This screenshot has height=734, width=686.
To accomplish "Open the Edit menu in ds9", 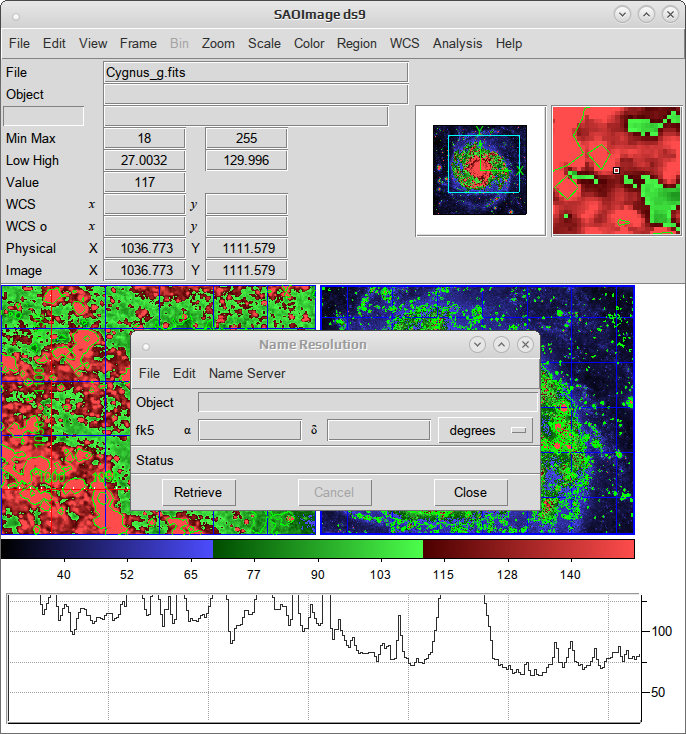I will click(54, 44).
